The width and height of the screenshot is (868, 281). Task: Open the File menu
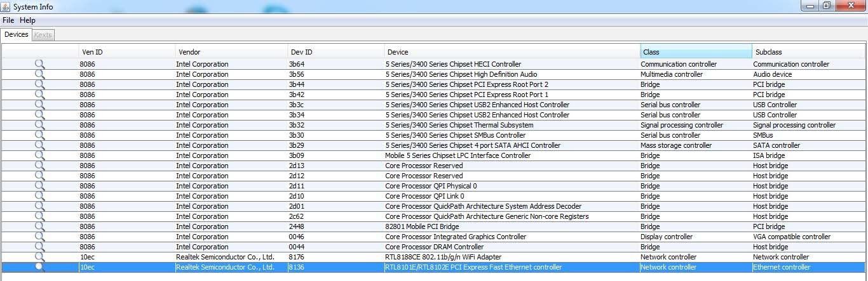point(8,20)
